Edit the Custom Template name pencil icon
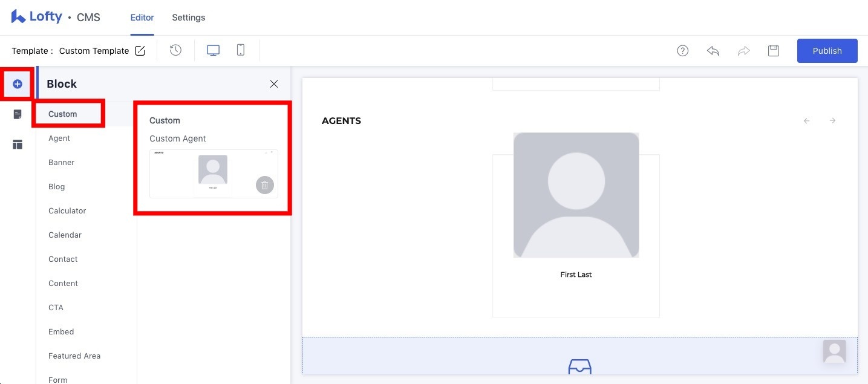The width and height of the screenshot is (868, 384). tap(140, 51)
